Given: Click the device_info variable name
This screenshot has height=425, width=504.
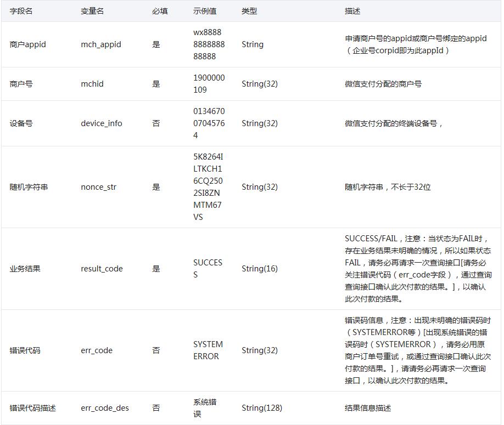Looking at the screenshot, I should [x=102, y=123].
